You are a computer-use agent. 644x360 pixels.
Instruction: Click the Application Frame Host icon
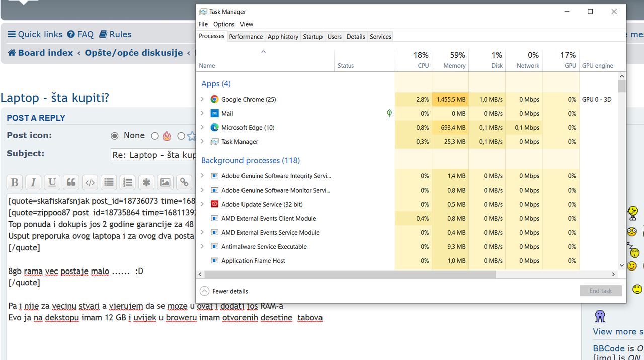pyautogui.click(x=214, y=261)
